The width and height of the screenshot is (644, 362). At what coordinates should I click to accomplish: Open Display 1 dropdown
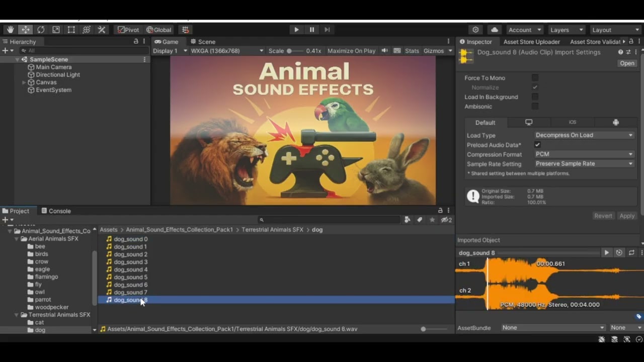(170, 51)
